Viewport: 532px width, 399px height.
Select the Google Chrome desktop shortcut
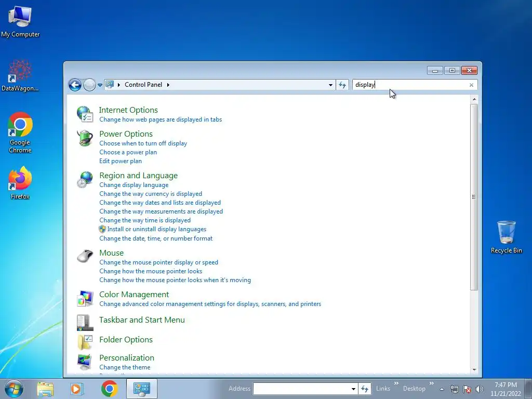point(20,132)
